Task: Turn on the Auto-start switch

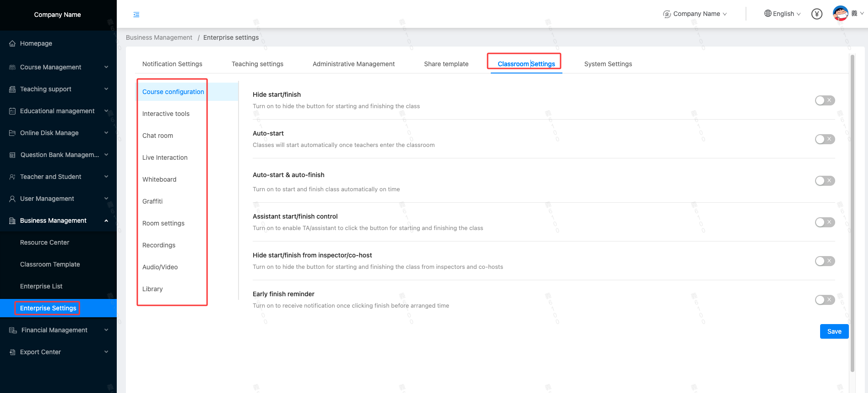Action: click(825, 139)
